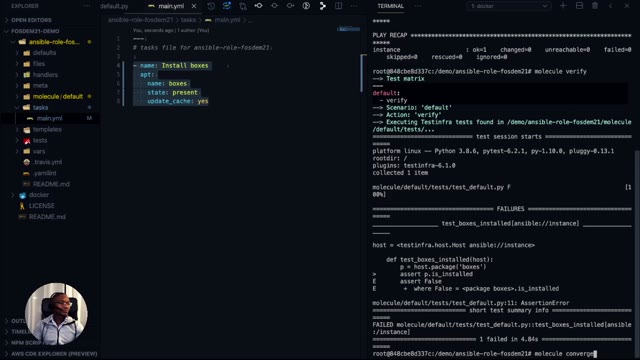Screen dimensions: 640x360
Task: Collapse the tasks folder
Action: pos(40,107)
